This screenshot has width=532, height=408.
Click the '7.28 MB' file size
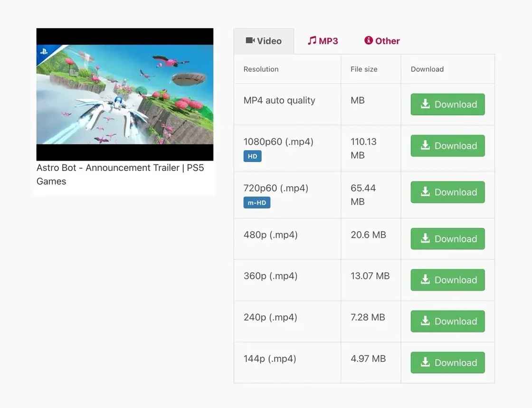click(x=368, y=317)
